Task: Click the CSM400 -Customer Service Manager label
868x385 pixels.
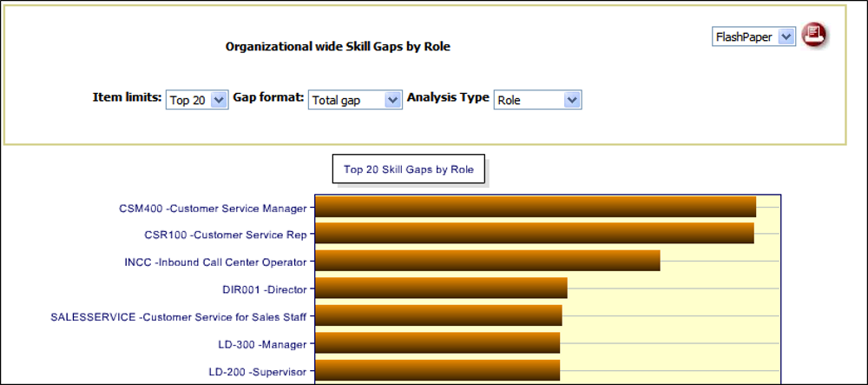Action: click(x=213, y=209)
